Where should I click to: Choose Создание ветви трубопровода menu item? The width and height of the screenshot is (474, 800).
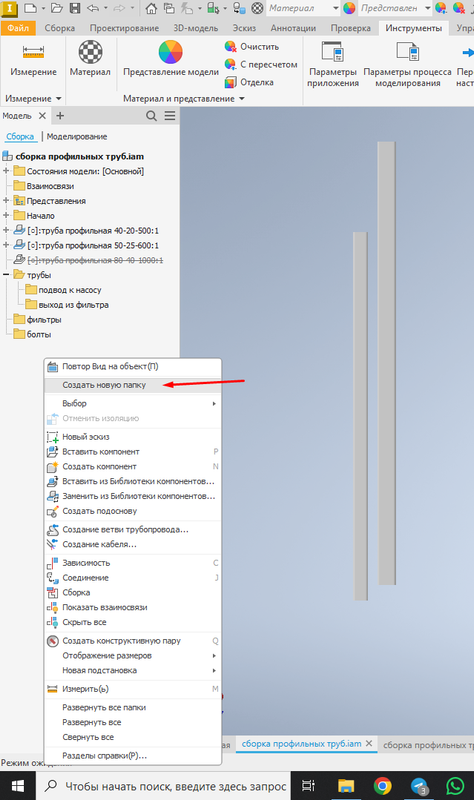click(x=133, y=530)
